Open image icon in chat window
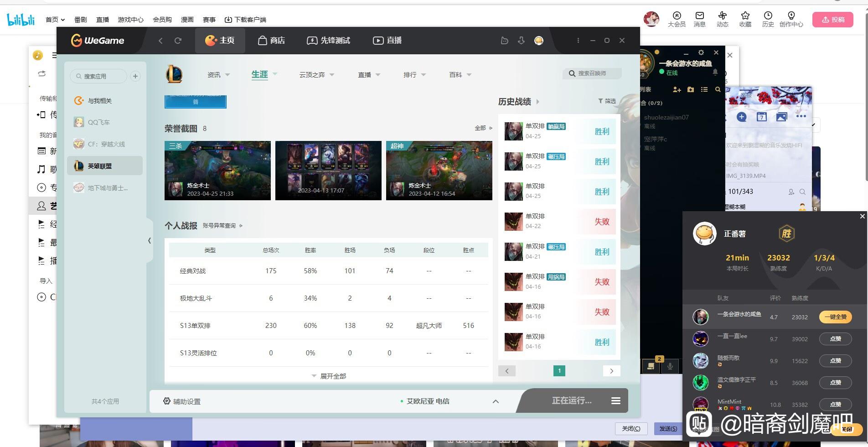This screenshot has height=447, width=868. (781, 117)
